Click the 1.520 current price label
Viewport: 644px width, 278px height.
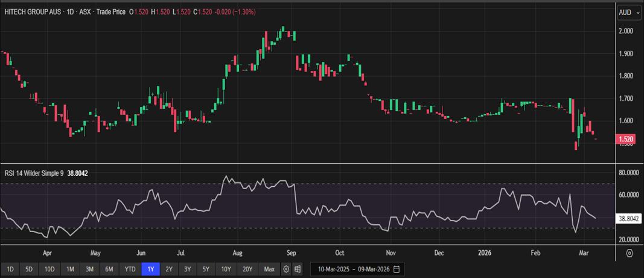(x=627, y=139)
